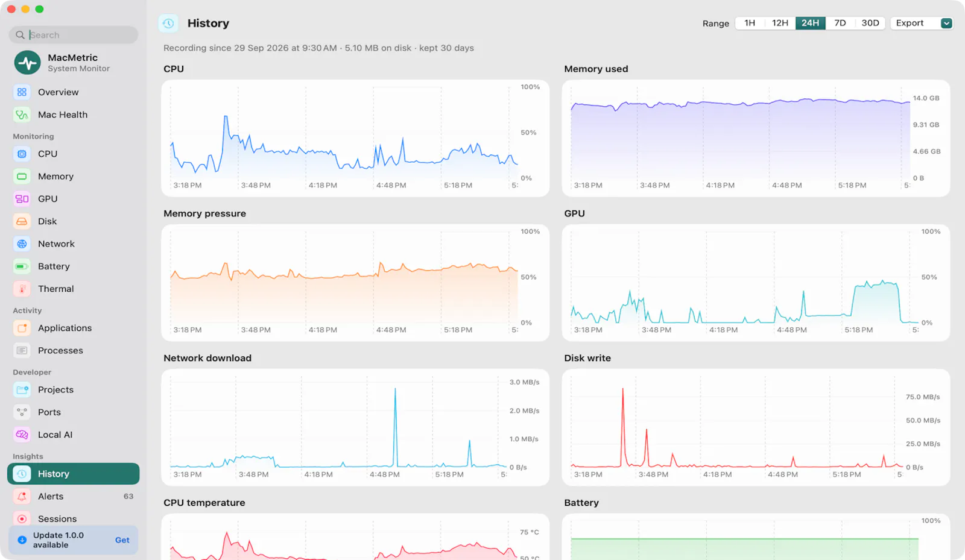Click the Ports icon

click(x=22, y=412)
